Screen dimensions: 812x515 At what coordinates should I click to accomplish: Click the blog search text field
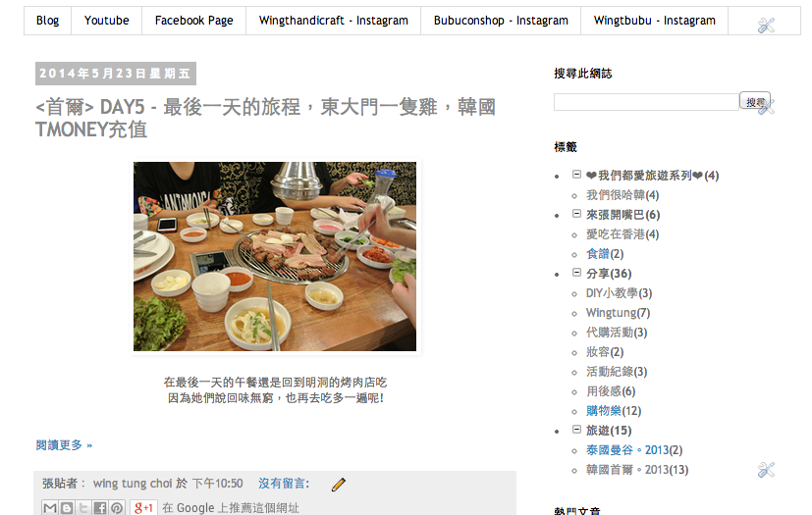coord(646,102)
